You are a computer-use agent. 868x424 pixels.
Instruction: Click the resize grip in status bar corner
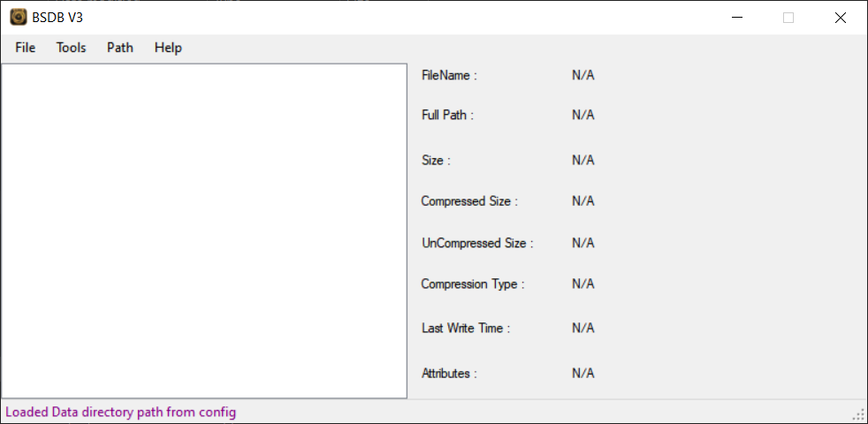860,415
